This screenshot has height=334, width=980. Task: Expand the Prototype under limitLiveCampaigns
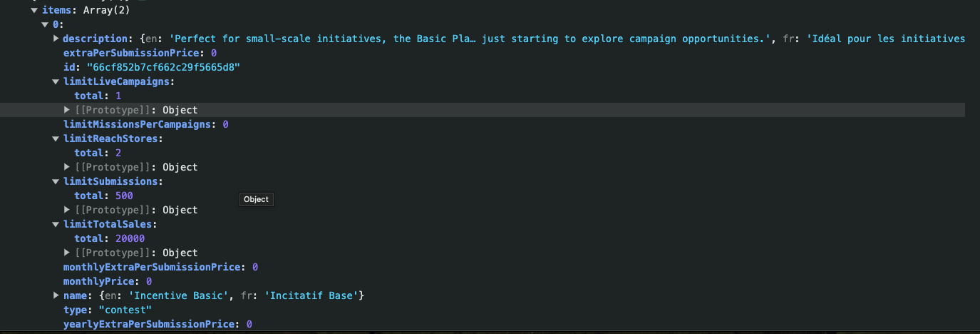point(68,110)
